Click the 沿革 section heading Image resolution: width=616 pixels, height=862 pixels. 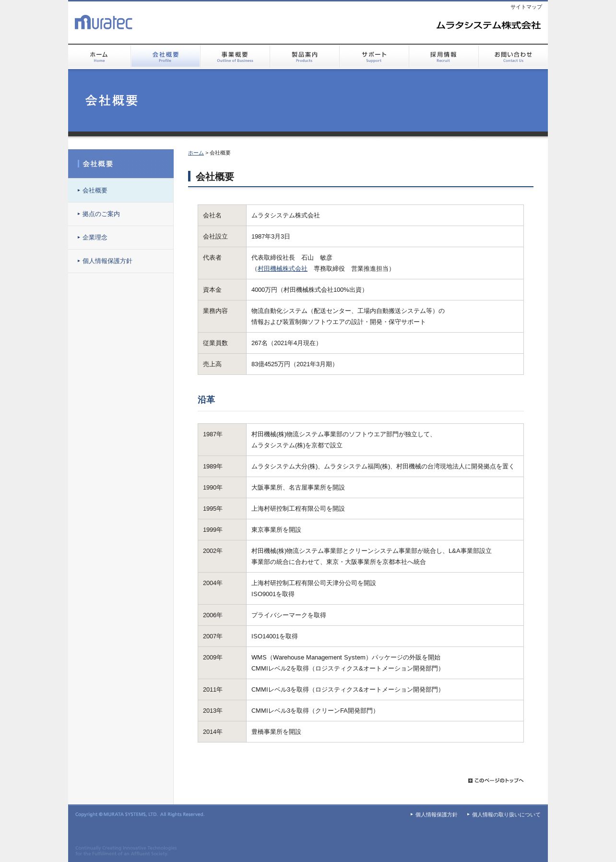[x=206, y=400]
